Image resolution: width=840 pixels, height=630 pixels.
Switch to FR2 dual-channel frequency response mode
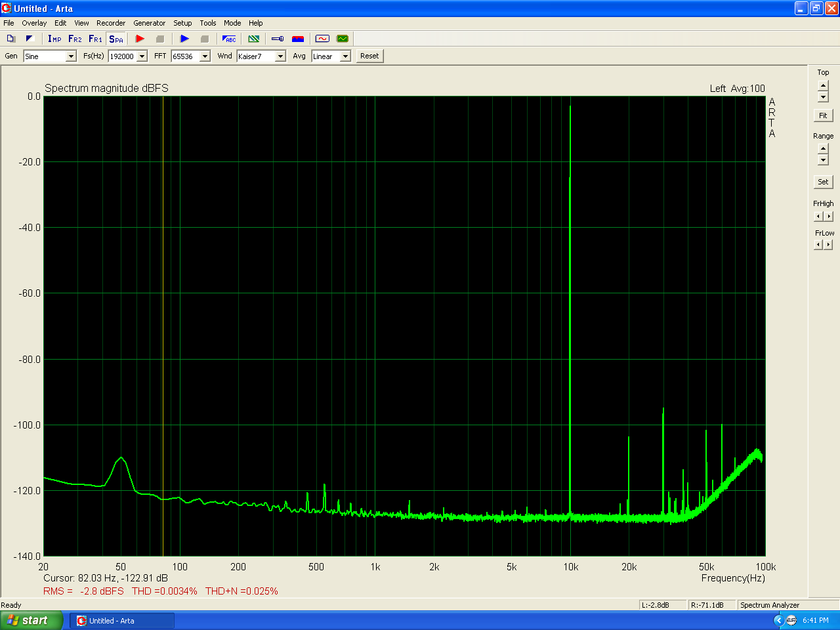coord(75,39)
